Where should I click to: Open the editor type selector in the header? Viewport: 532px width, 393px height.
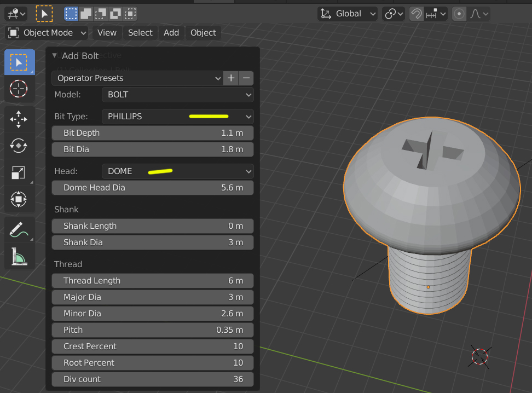pyautogui.click(x=16, y=14)
